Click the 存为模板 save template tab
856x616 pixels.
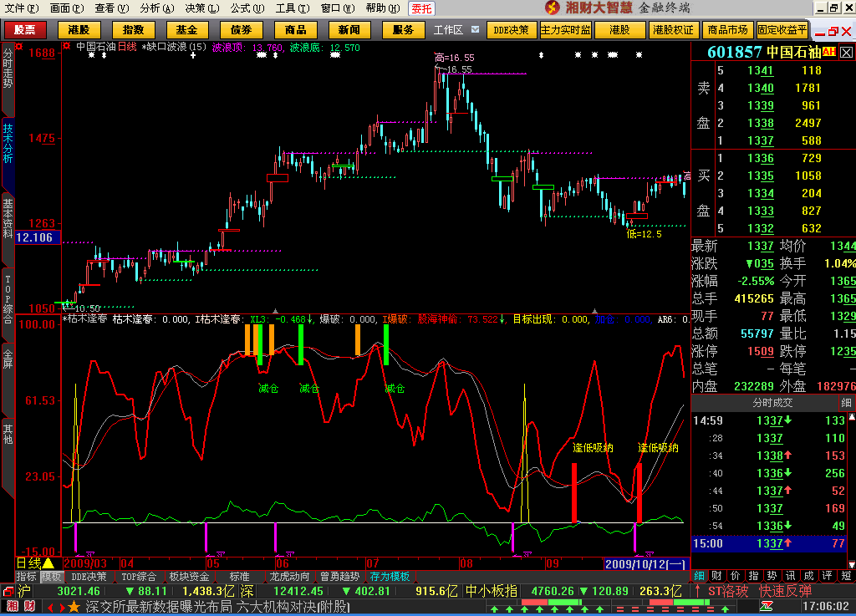pos(390,577)
